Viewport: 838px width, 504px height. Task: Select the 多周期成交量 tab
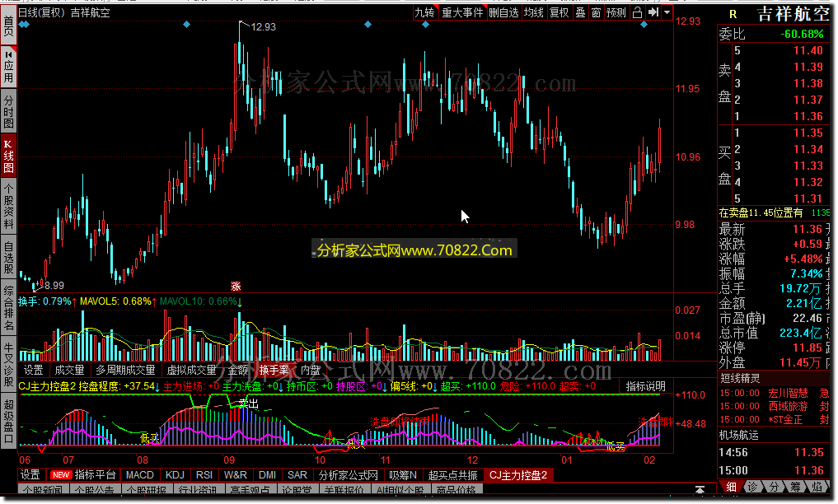click(x=125, y=370)
